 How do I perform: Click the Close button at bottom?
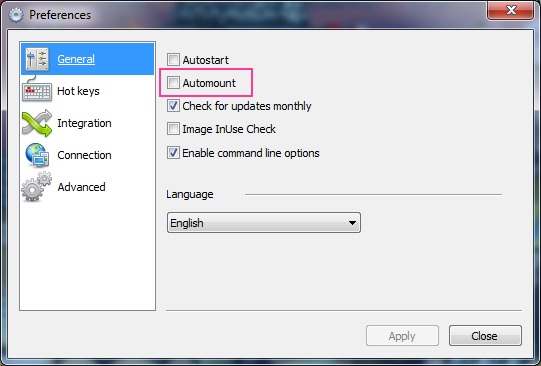click(x=485, y=336)
